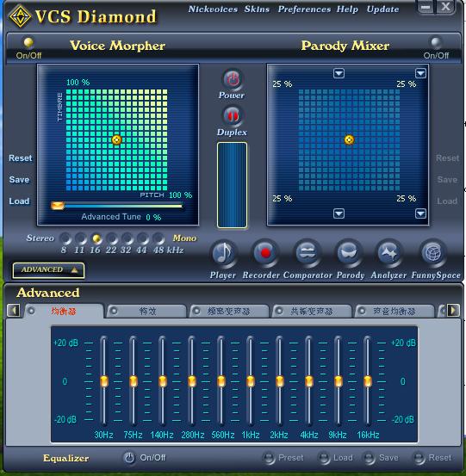Image resolution: width=466 pixels, height=476 pixels.
Task: Open bottom-center Parody Mixer dropdown
Action: click(x=339, y=213)
